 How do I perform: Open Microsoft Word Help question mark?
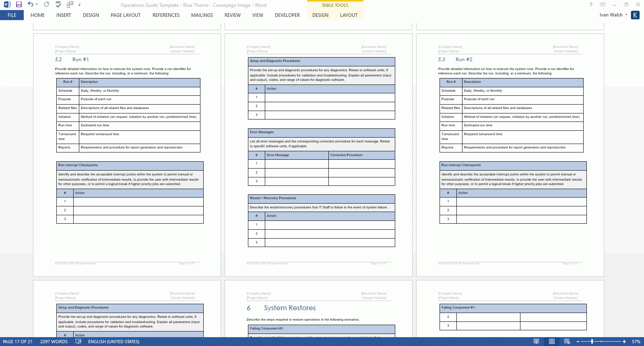tap(591, 4)
